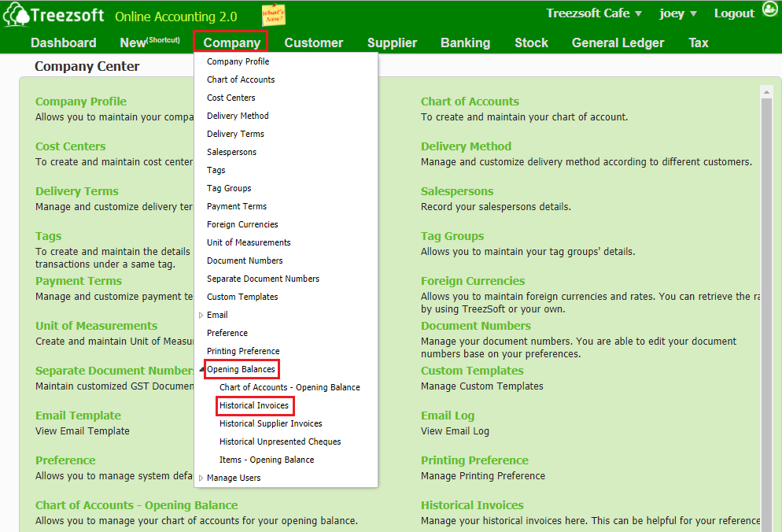Viewport: 782px width, 532px height.
Task: Choose Delivery Method from the dropdown menu
Action: [238, 116]
